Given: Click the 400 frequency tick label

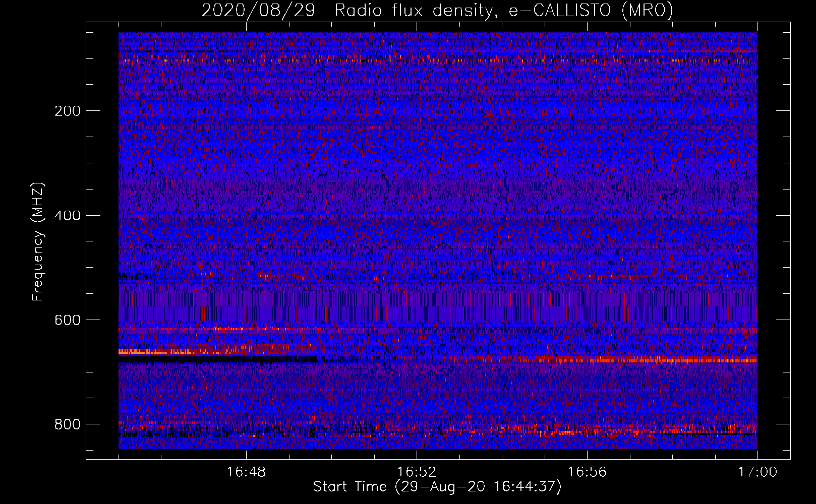Looking at the screenshot, I should coord(68,216).
